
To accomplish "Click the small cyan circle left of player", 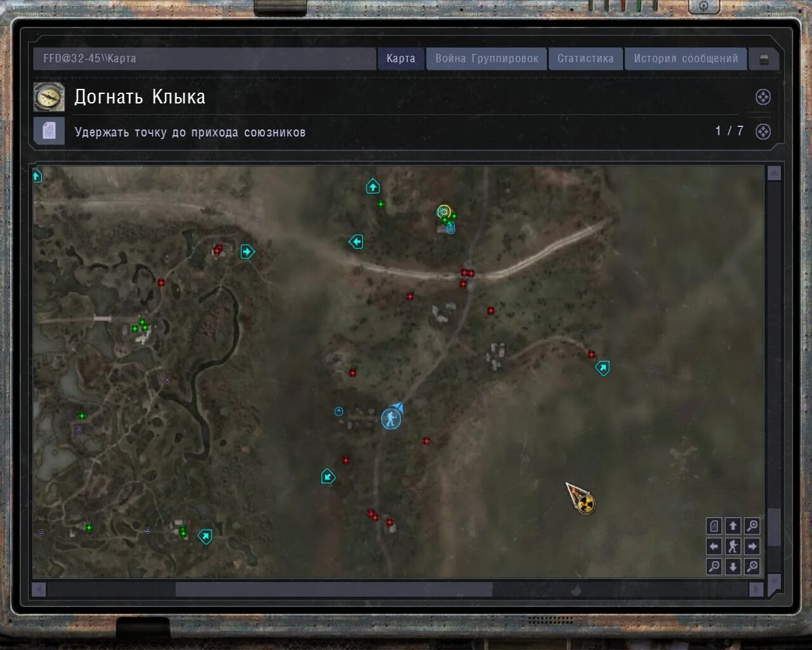I will (339, 411).
